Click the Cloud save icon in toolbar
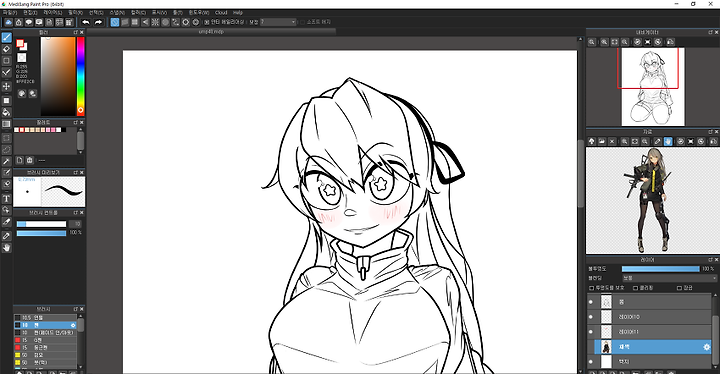720x374 pixels. coord(8,22)
